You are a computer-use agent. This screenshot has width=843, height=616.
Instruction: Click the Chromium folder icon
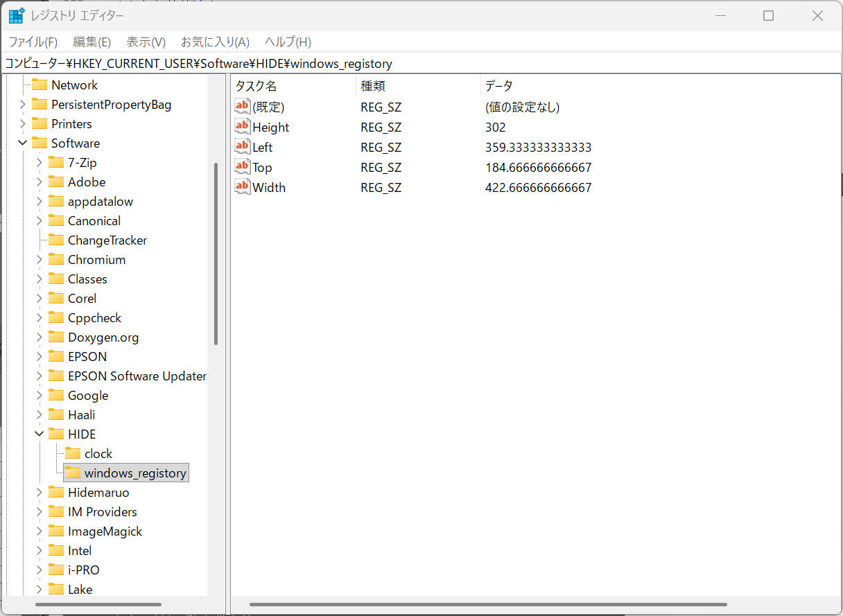(x=56, y=260)
